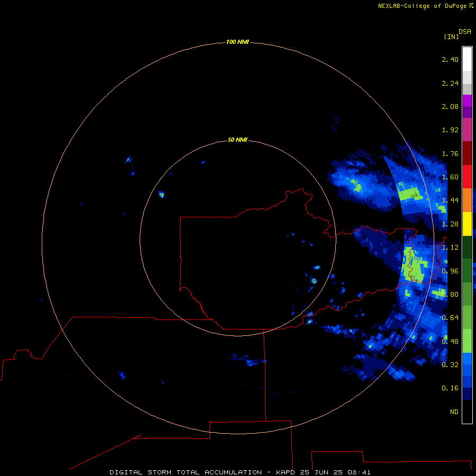
Task: Click the 0.32 legend value
Action: (x=450, y=364)
